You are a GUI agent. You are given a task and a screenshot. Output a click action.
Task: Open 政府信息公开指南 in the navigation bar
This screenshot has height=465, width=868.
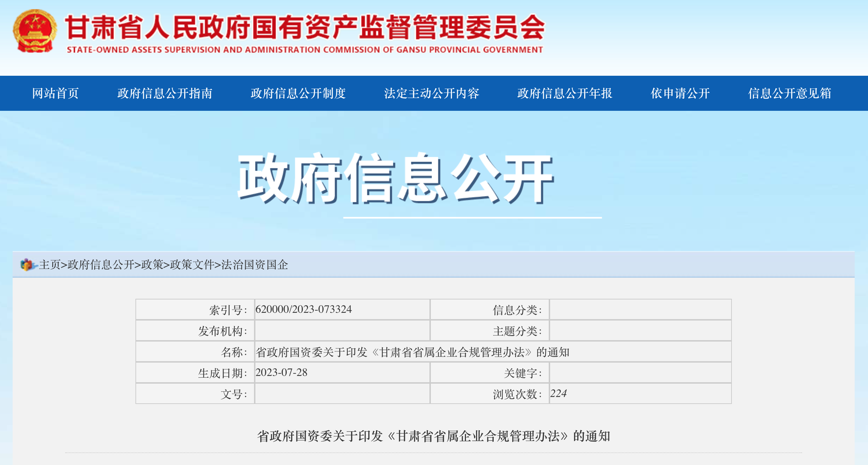click(x=165, y=93)
